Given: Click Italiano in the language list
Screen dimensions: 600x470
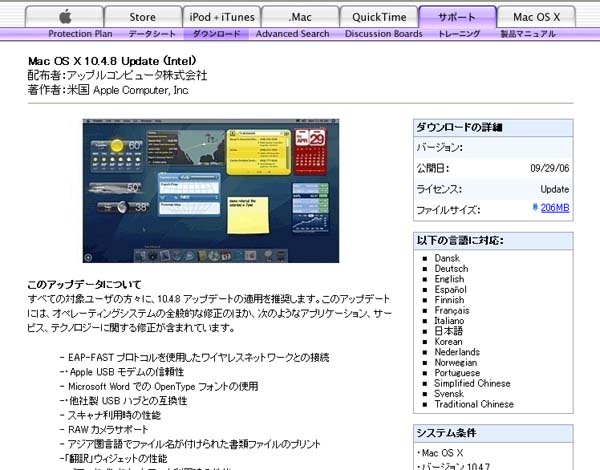Looking at the screenshot, I should [449, 320].
